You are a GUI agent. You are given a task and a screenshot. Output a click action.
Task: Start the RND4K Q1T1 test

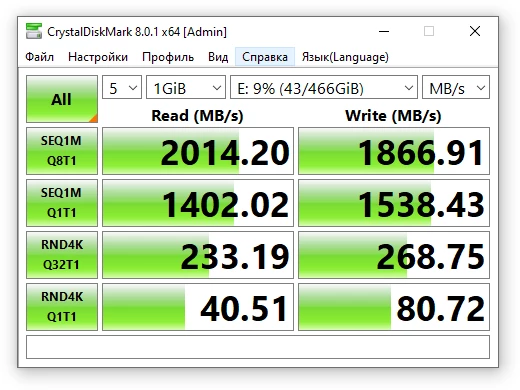tap(62, 307)
